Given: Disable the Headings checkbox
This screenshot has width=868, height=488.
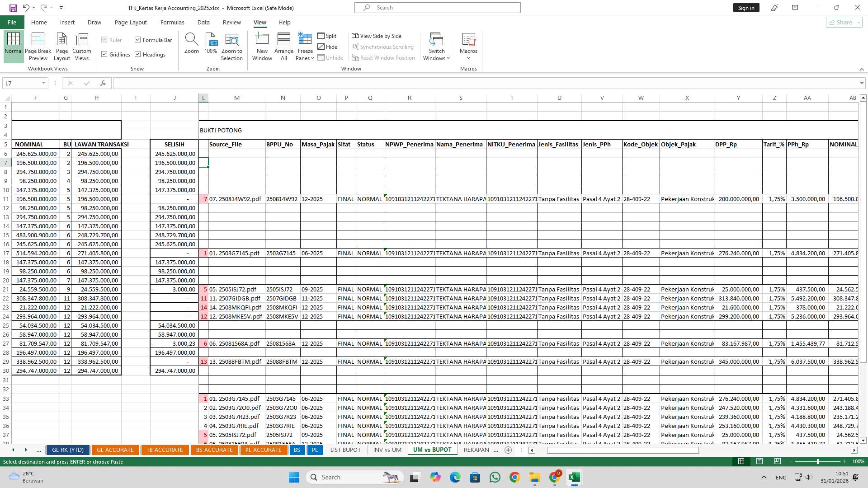Looking at the screenshot, I should [x=138, y=54].
